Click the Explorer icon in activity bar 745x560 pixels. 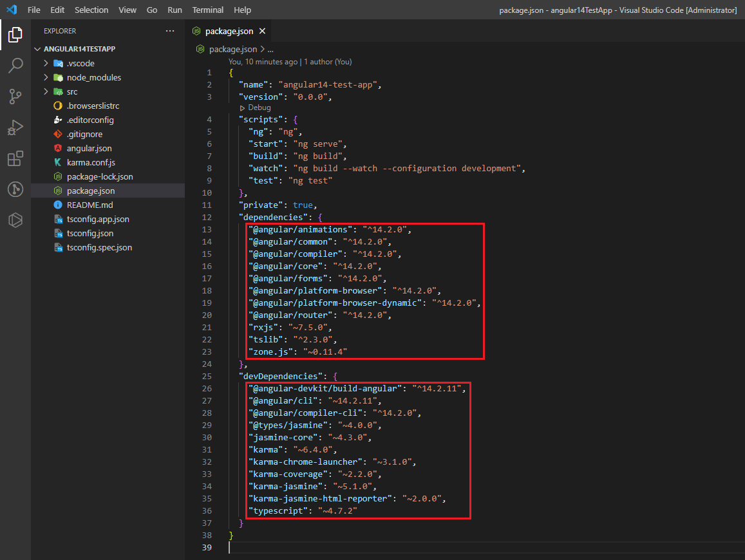(x=15, y=35)
